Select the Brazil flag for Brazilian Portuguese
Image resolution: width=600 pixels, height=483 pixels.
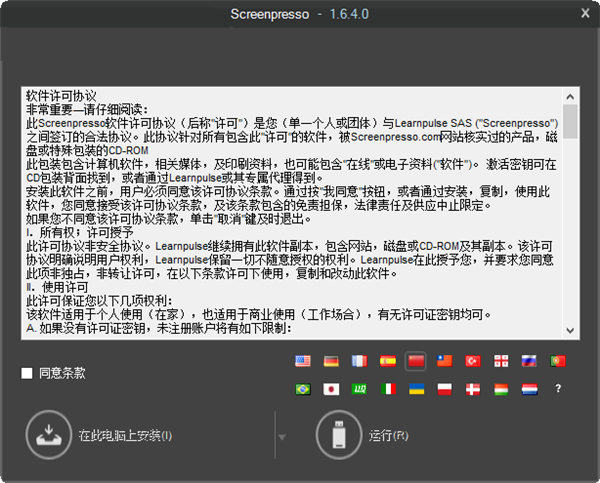[x=303, y=389]
